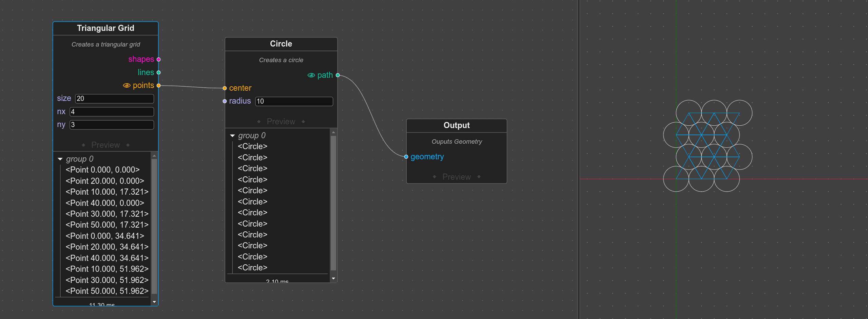Click the radius input port on Circle node
The image size is (868, 319).
tap(225, 101)
